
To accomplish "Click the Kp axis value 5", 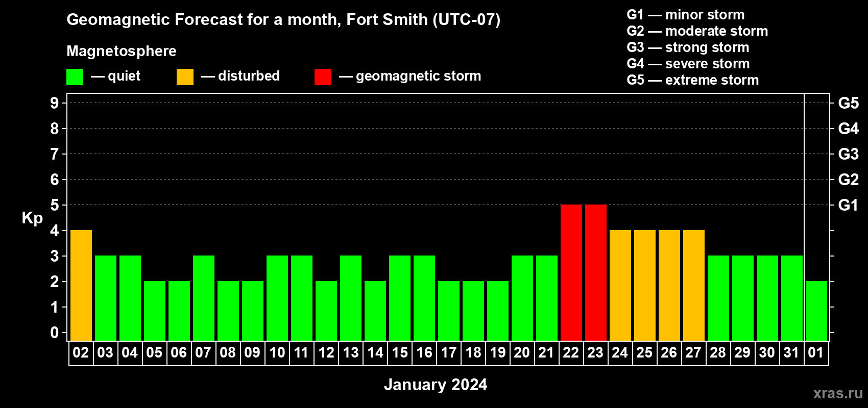I will (55, 205).
